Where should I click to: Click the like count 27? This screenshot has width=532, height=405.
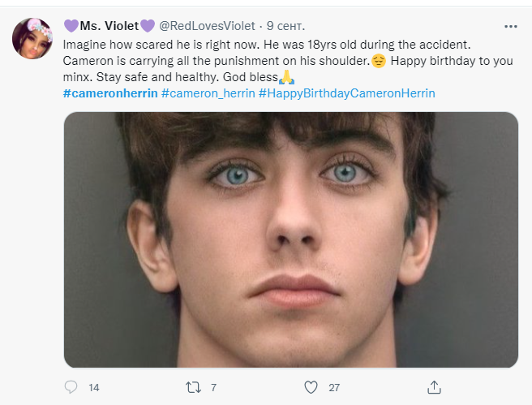tap(334, 388)
